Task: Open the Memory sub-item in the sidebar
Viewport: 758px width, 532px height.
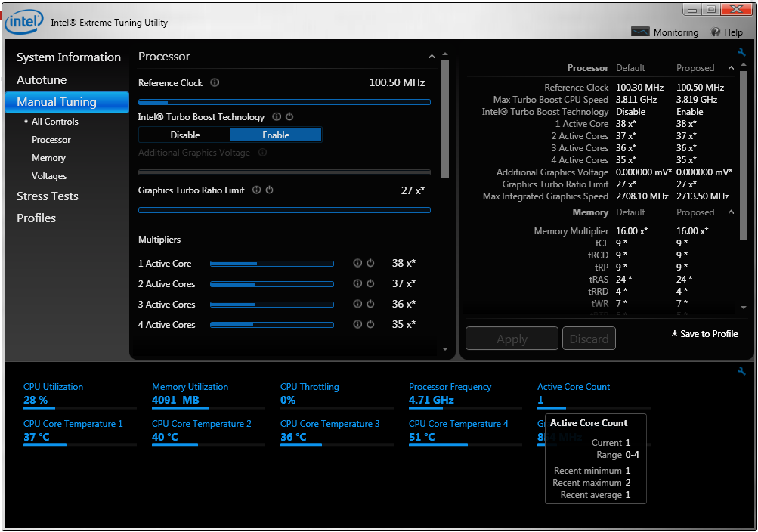Action: (48, 158)
